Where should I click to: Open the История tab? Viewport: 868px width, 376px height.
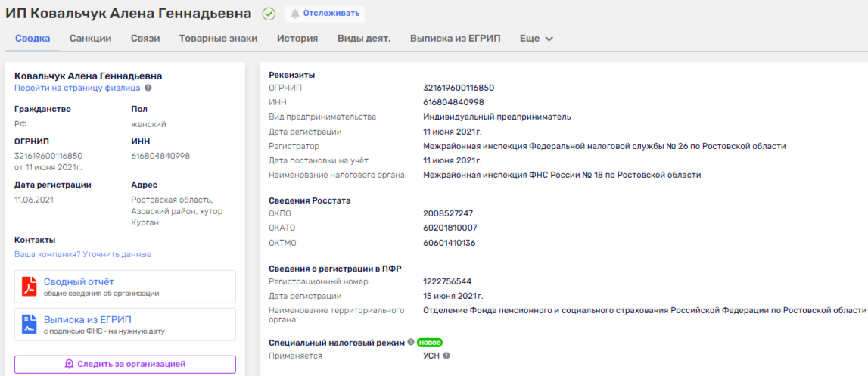(297, 39)
